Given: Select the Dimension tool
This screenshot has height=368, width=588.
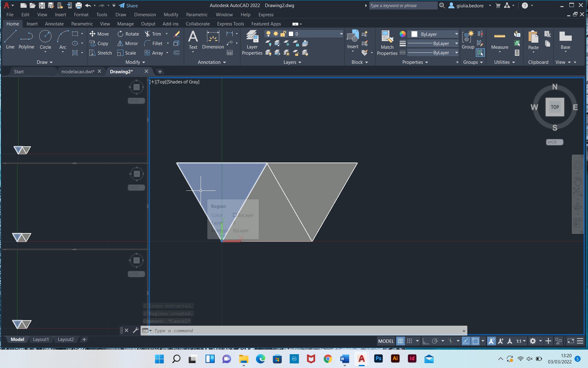Looking at the screenshot, I should [213, 40].
